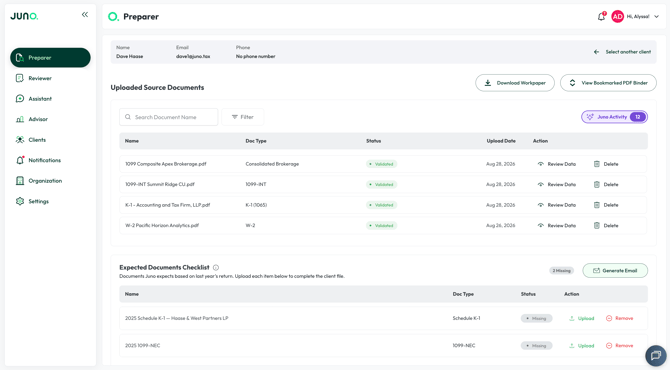Open Clients page from sidebar
Viewport: 670px width, 370px height.
coord(37,140)
